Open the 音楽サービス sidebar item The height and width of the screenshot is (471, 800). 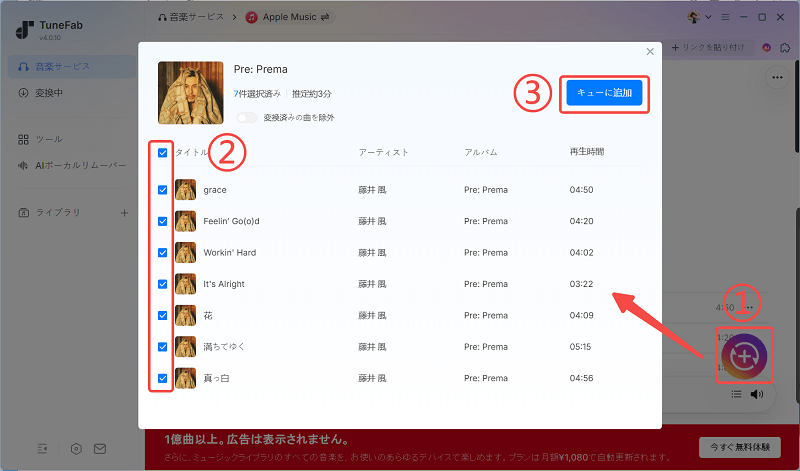click(72, 67)
